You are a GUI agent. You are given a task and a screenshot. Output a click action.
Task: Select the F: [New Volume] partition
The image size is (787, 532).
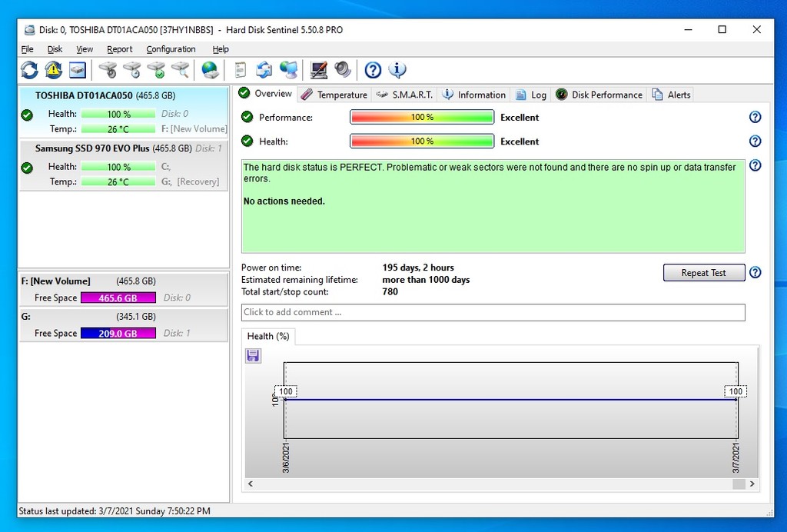[124, 289]
